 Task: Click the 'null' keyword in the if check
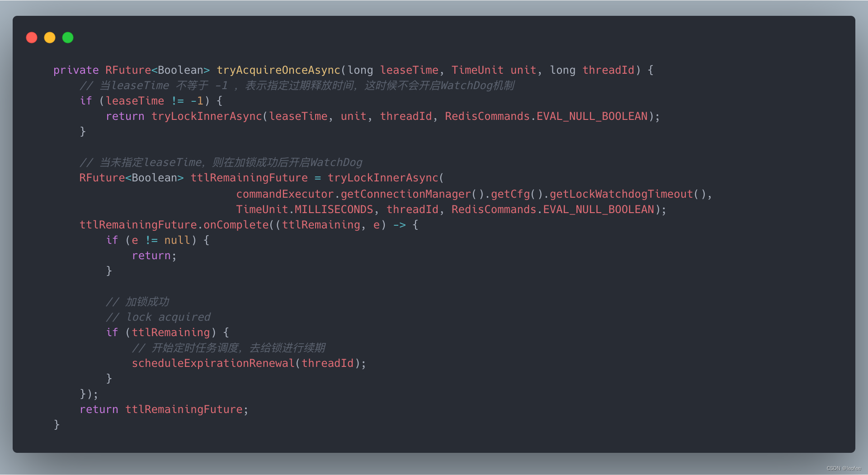[x=177, y=240]
